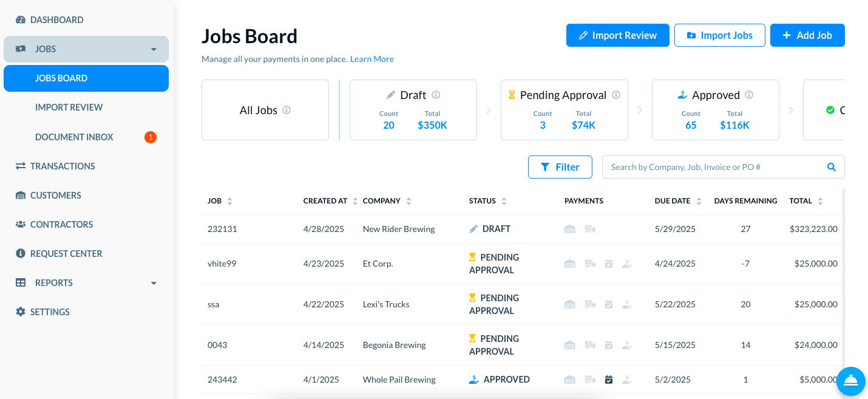Expand the Reports sidebar menu
The width and height of the screenshot is (868, 399).
point(154,283)
